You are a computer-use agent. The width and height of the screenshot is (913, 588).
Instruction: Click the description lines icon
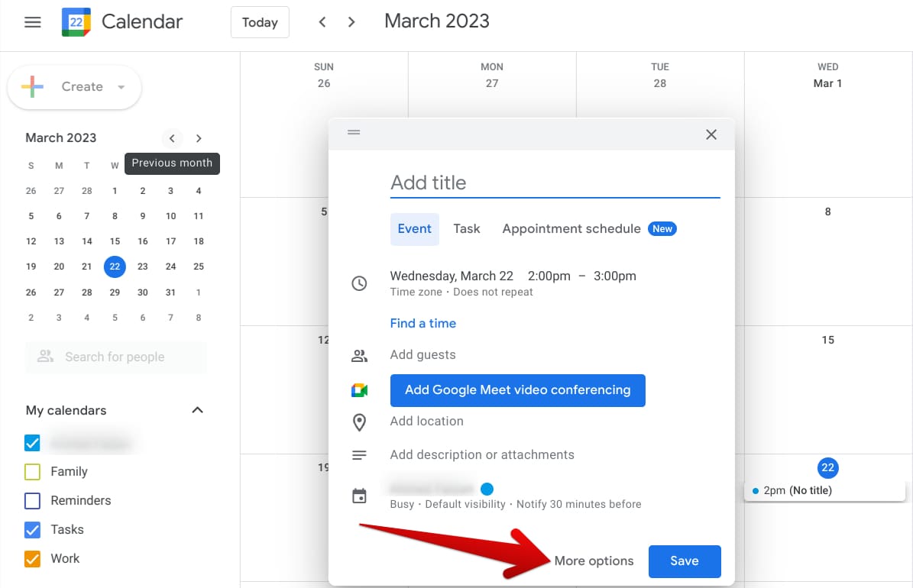[x=359, y=455]
